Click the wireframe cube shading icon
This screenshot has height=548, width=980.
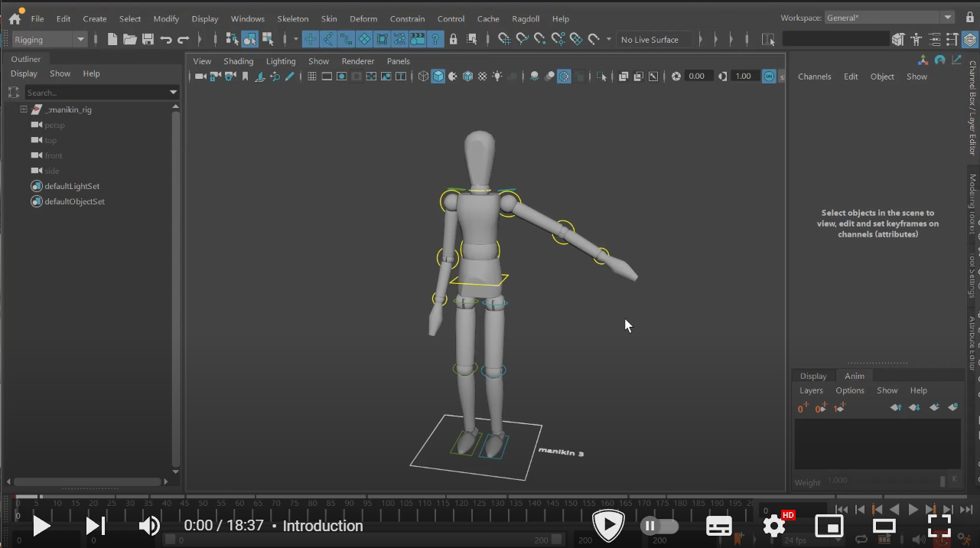(x=423, y=77)
